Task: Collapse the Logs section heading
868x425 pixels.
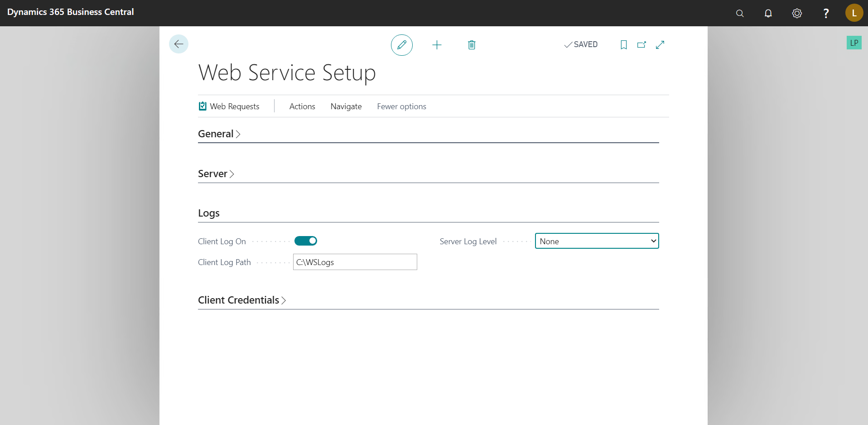Action: (x=209, y=213)
